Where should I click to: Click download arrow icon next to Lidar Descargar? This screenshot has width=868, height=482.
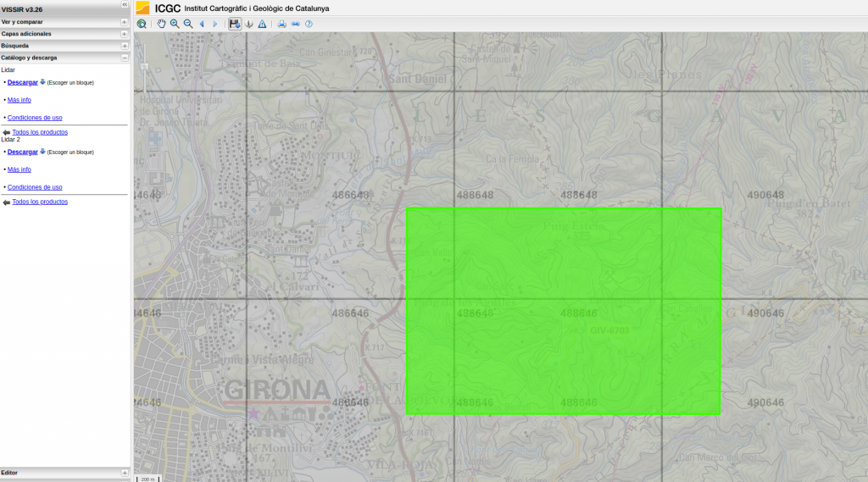tap(42, 82)
